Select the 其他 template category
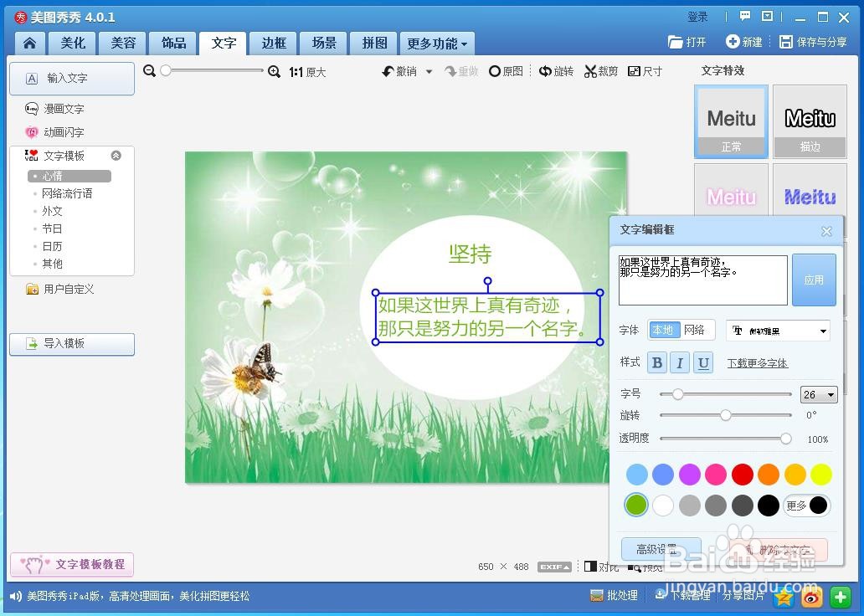 [x=53, y=264]
